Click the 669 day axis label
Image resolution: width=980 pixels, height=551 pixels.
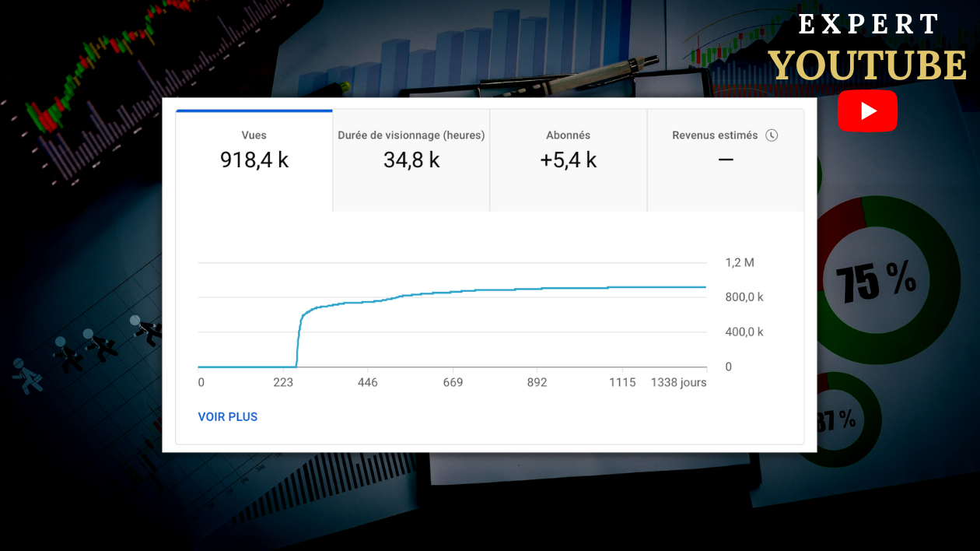point(453,383)
